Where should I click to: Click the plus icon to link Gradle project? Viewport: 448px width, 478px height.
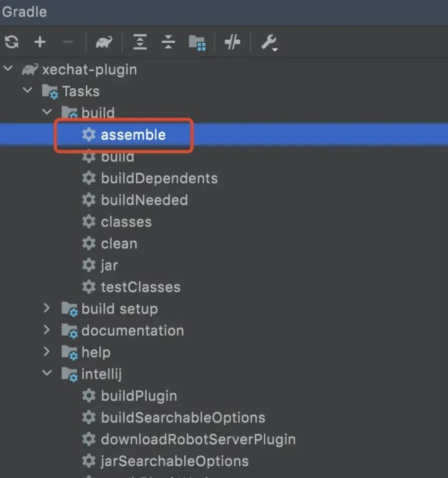coord(40,42)
